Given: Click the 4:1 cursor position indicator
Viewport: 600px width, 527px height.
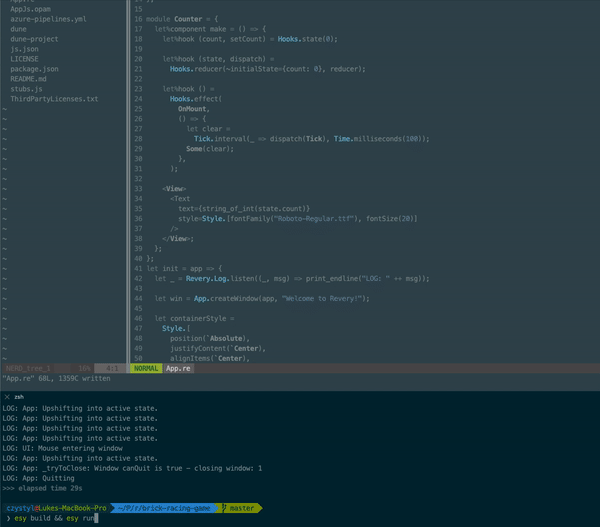Looking at the screenshot, I should (112, 368).
